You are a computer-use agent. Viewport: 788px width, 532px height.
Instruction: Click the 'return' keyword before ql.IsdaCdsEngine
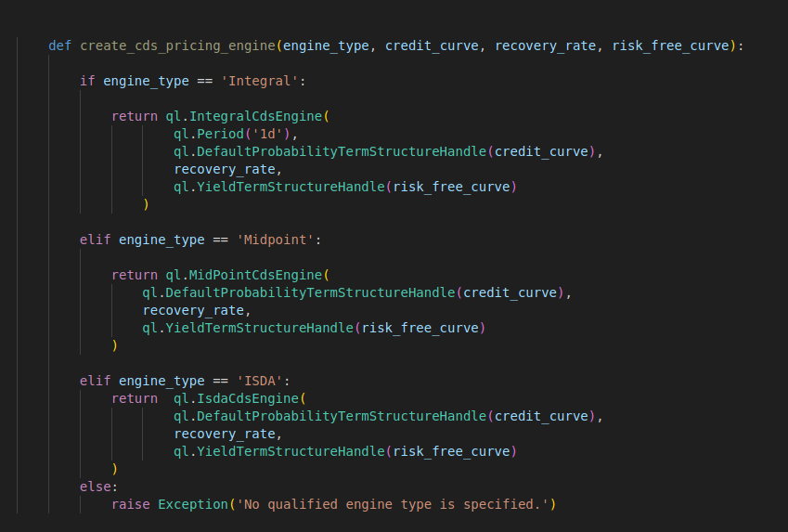pos(135,398)
